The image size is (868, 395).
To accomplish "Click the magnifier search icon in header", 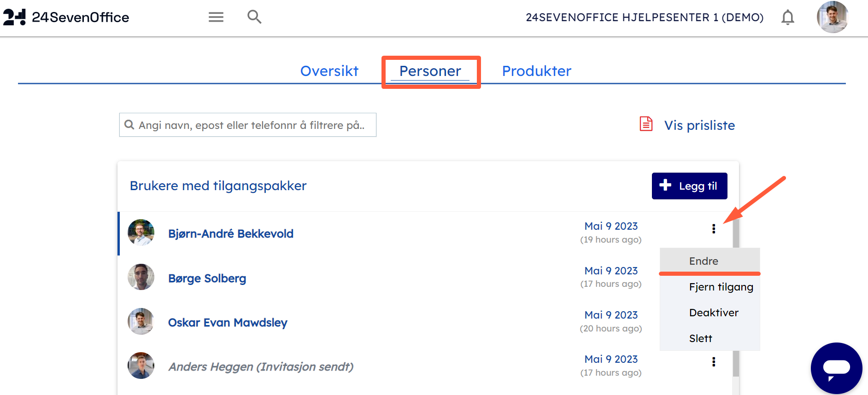I will point(254,17).
